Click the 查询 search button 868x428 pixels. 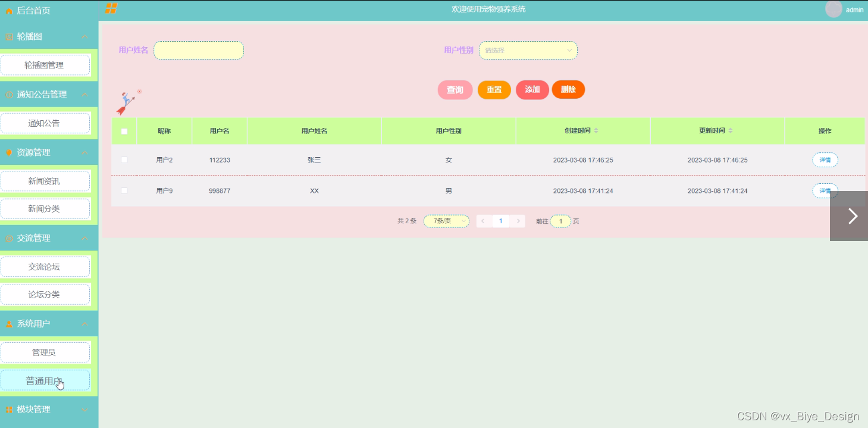(455, 90)
